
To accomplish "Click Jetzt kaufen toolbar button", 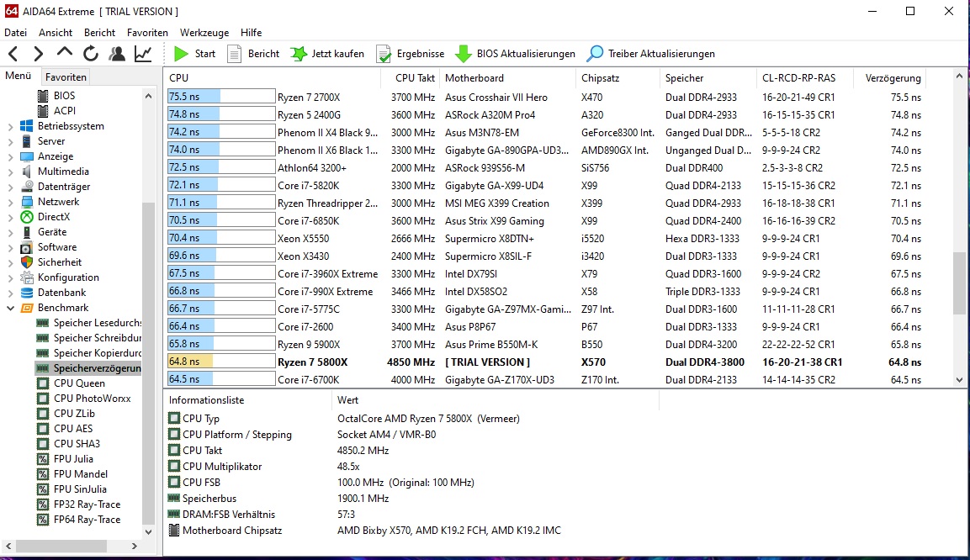I will click(327, 54).
